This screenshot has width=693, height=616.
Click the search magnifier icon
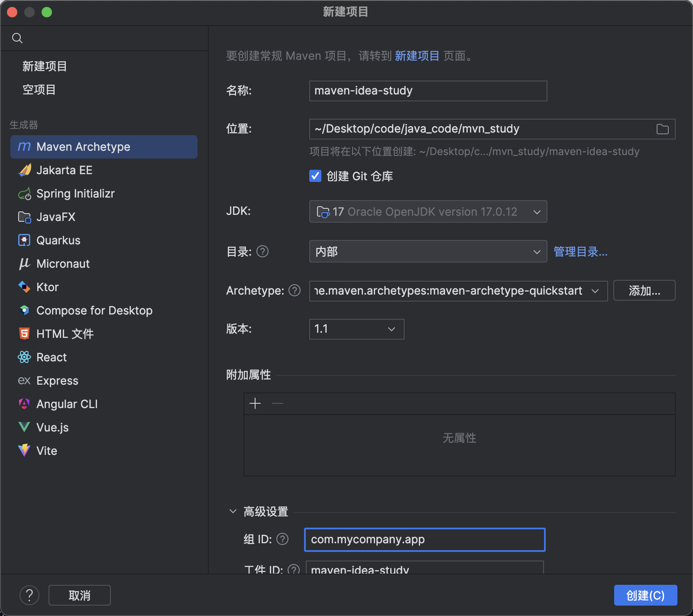click(17, 38)
